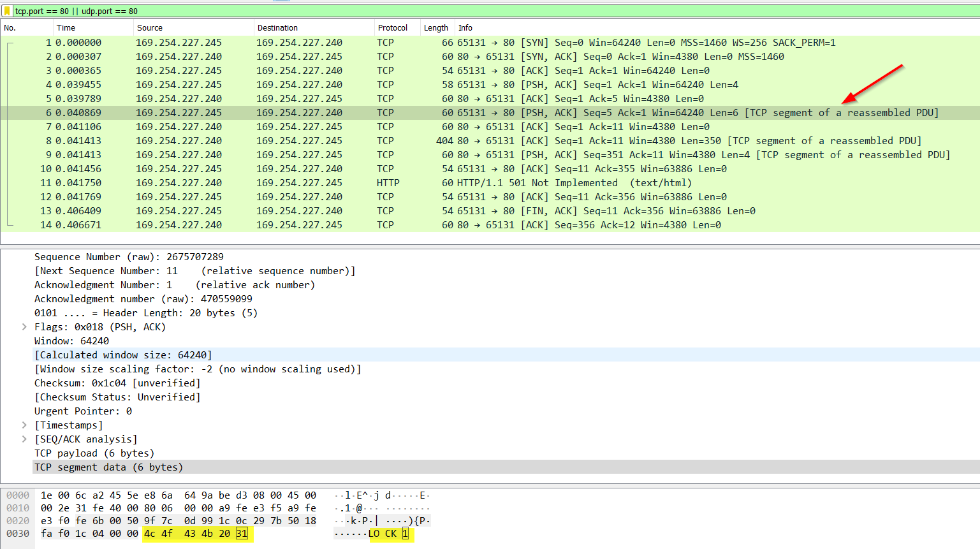Select packet 4 with Len=4
Screen dimensions: 980x549
coord(490,85)
